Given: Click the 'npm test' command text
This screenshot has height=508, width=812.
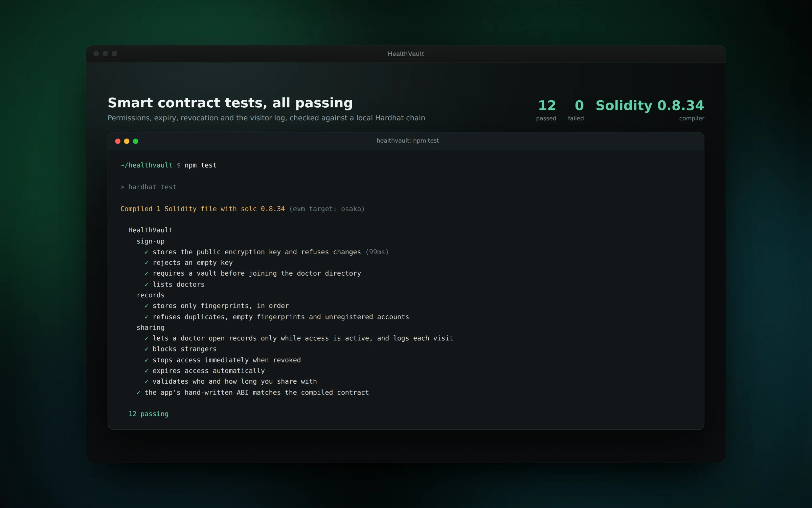Looking at the screenshot, I should 200,165.
